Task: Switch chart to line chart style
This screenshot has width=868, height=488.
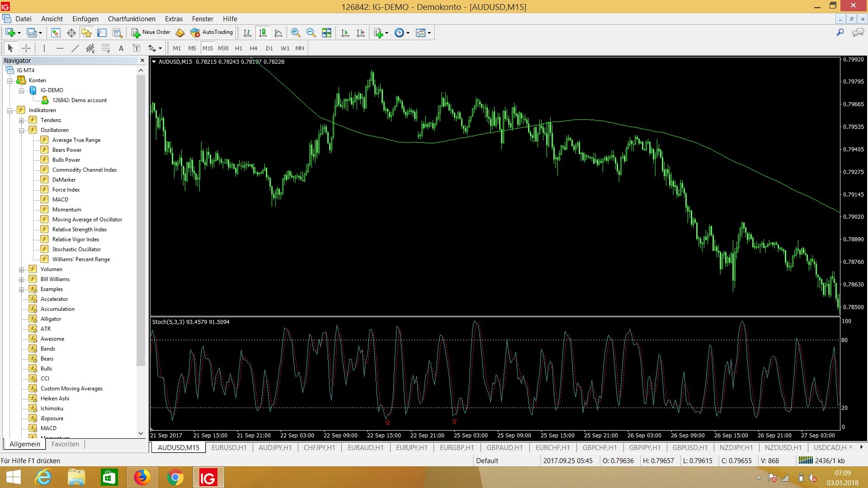Action: [x=278, y=33]
